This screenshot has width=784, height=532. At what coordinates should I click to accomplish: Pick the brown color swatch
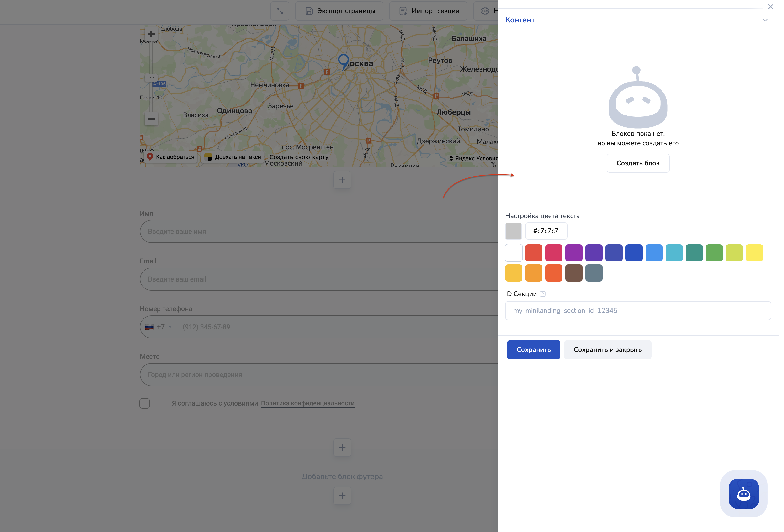573,273
